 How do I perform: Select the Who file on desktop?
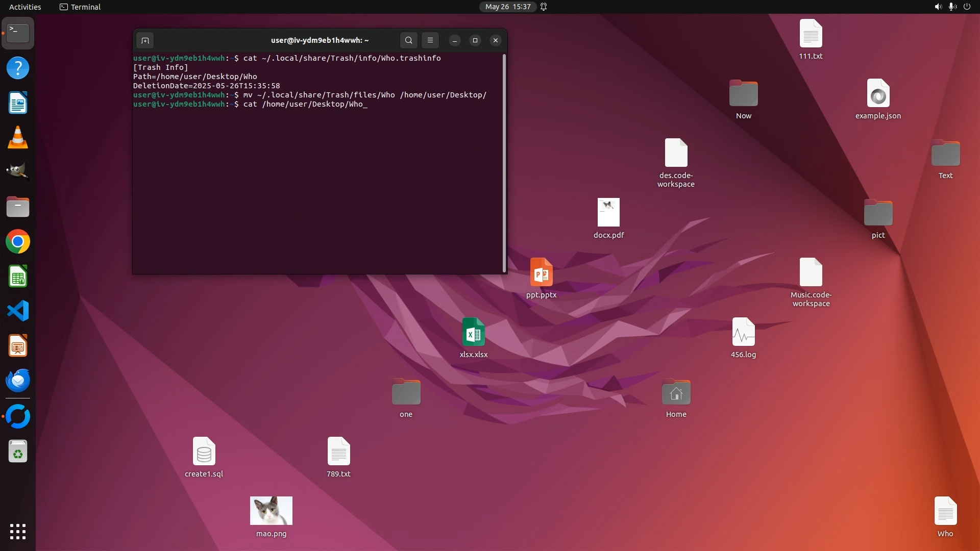945,511
